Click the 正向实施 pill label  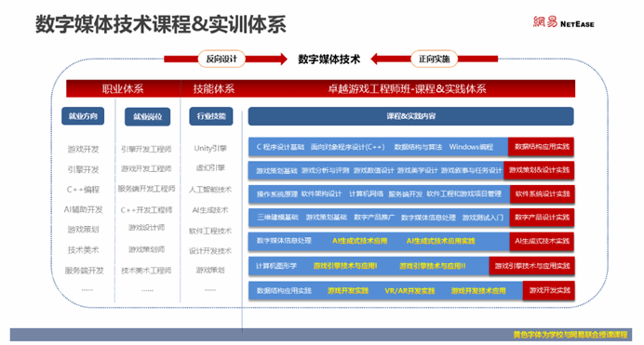[x=434, y=60]
